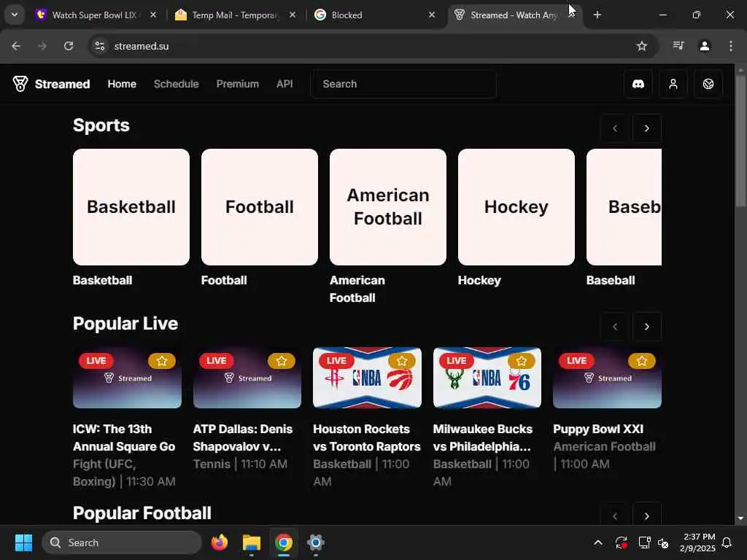Open the Baseball category card
This screenshot has height=560, width=747.
(x=624, y=207)
